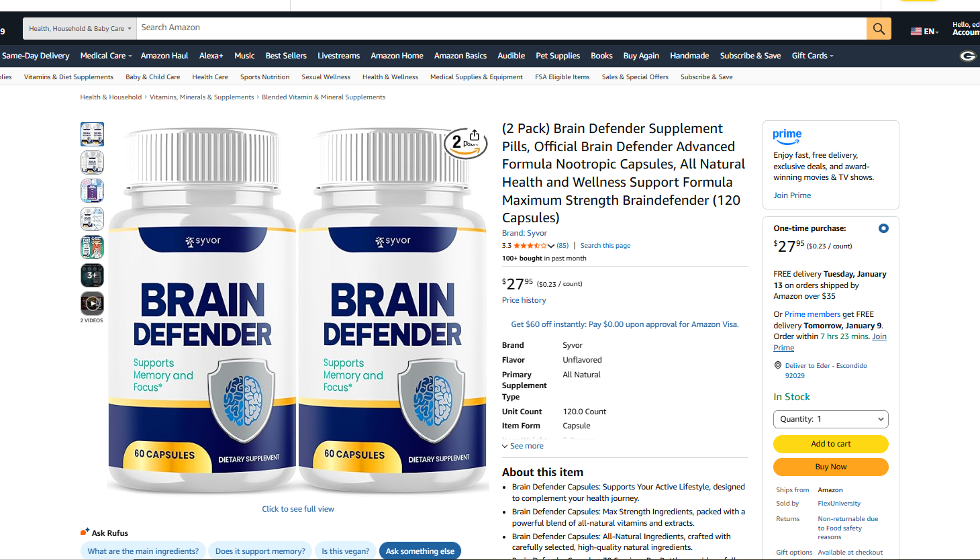980x560 pixels.
Task: Click the delivery location pin icon
Action: (778, 365)
